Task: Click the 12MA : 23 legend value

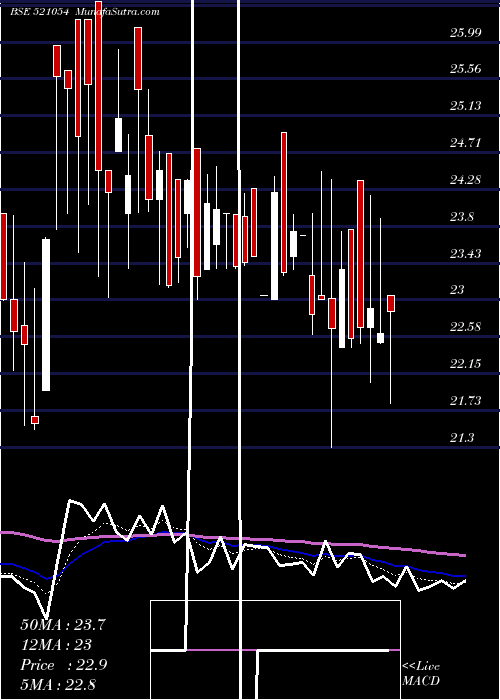Action: coord(56,645)
